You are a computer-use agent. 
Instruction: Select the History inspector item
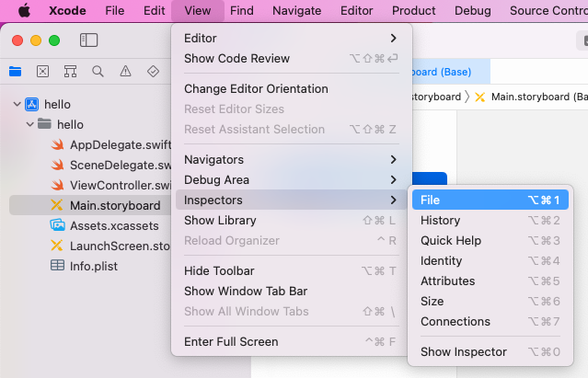tap(490, 221)
